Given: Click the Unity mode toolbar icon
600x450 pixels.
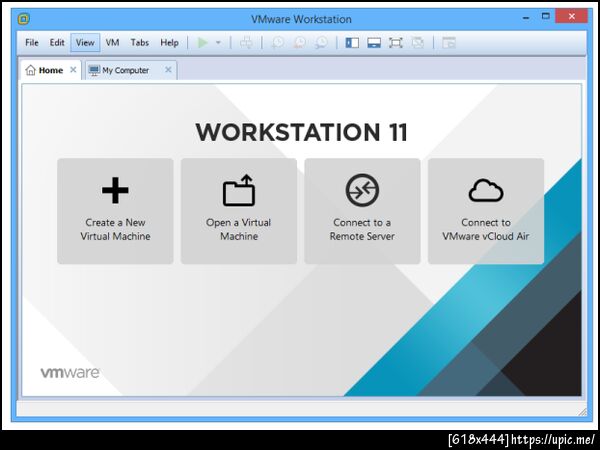Looking at the screenshot, I should [x=418, y=42].
